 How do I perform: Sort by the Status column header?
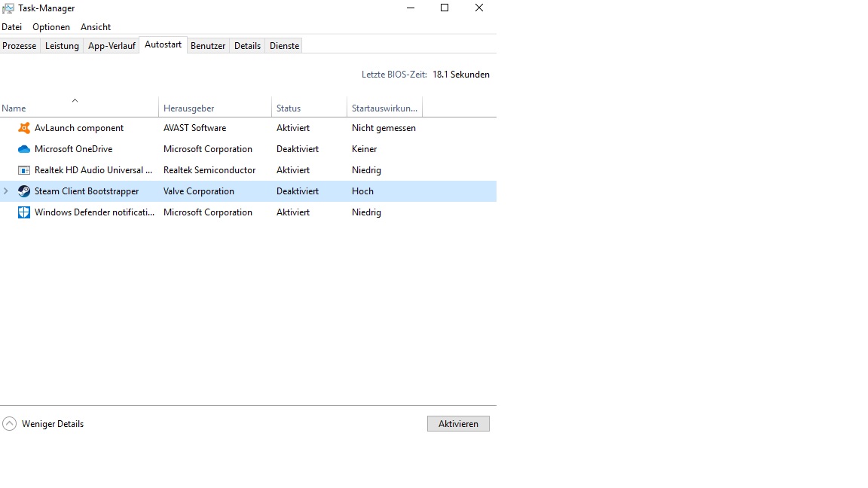309,108
